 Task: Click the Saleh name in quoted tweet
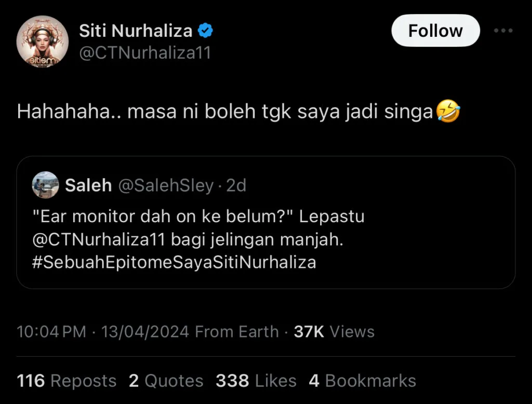(x=88, y=185)
